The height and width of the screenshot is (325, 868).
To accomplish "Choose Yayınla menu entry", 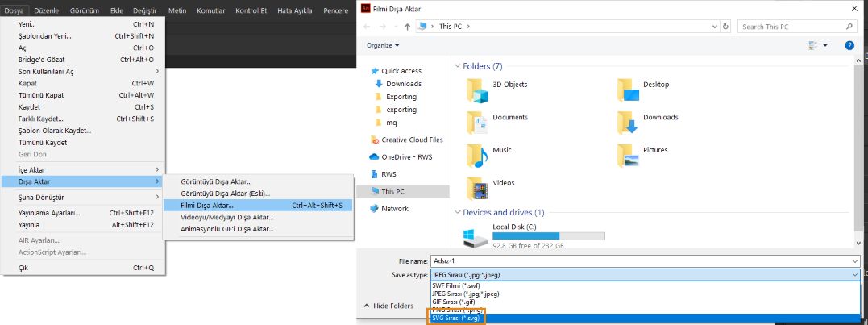I will pos(82,225).
